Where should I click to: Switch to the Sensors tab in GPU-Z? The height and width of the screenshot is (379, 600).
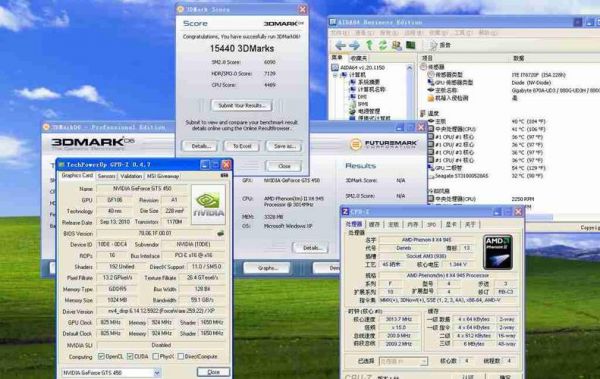106,176
